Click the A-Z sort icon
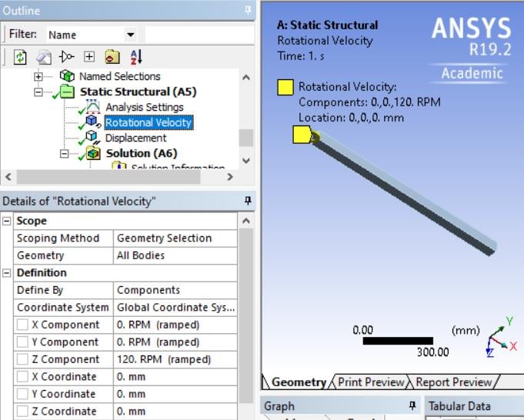 coord(136,57)
